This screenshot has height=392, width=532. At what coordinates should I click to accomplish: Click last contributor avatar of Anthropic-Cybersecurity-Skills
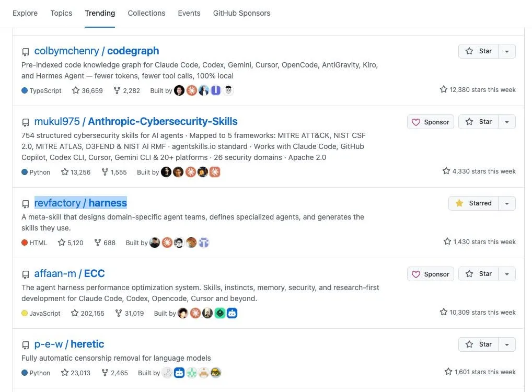(215, 172)
